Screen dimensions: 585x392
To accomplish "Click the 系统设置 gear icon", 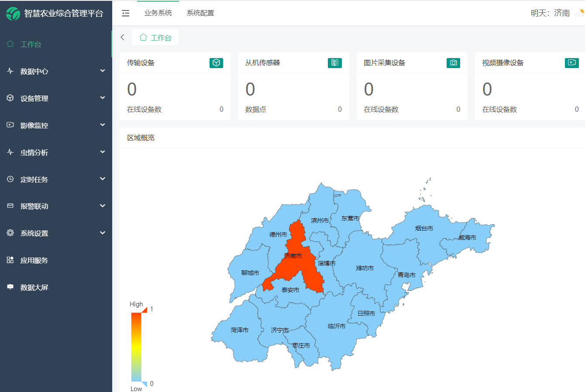I will pyautogui.click(x=10, y=233).
